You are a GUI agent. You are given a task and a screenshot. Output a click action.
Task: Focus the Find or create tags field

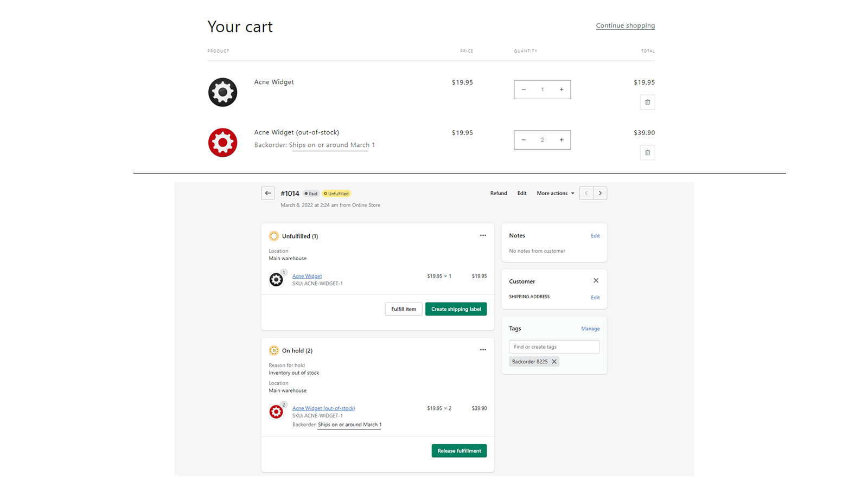(554, 346)
